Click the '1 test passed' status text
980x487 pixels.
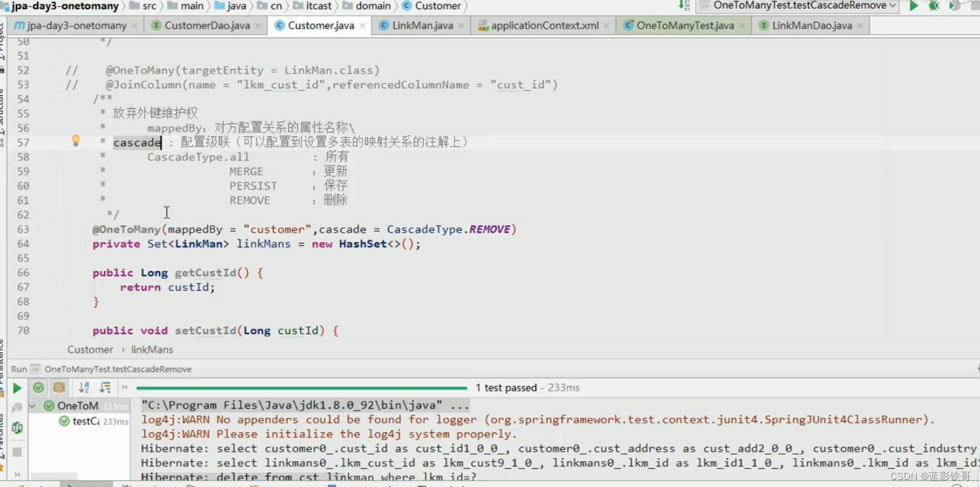pos(506,388)
